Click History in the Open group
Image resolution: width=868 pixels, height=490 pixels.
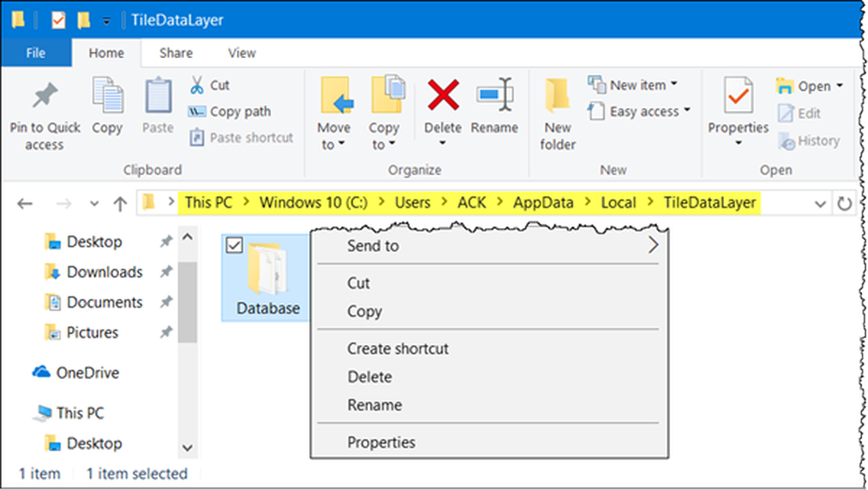pyautogui.click(x=809, y=141)
